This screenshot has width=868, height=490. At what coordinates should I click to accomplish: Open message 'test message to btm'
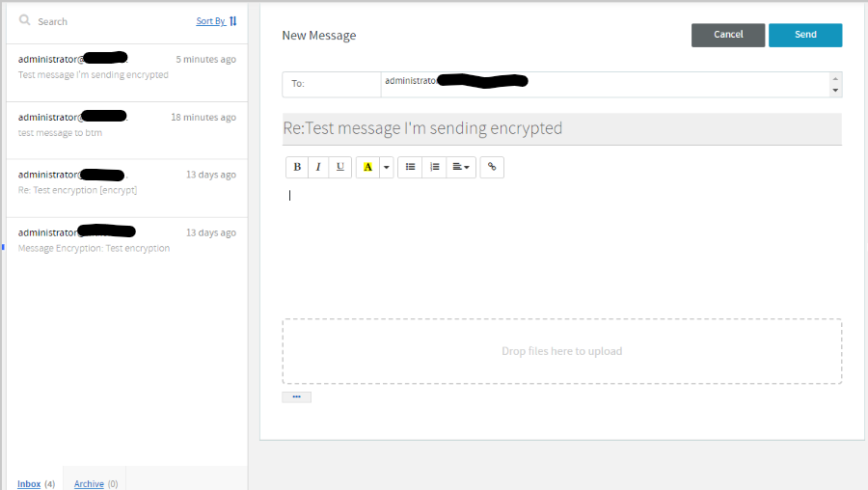click(126, 125)
